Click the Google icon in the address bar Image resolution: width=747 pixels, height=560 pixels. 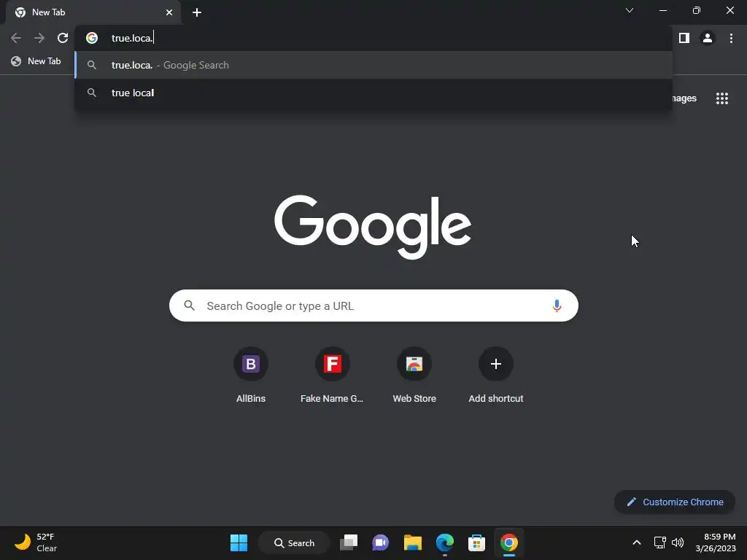click(92, 38)
